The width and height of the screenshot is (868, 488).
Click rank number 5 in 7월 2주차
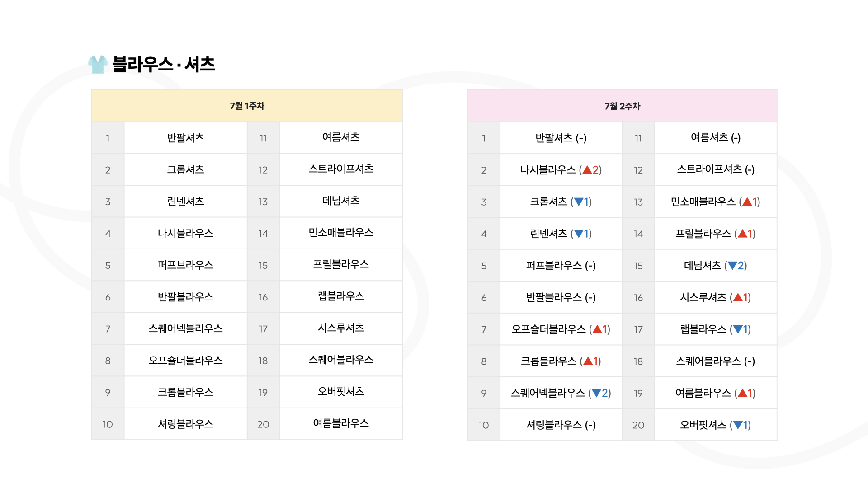click(x=484, y=266)
